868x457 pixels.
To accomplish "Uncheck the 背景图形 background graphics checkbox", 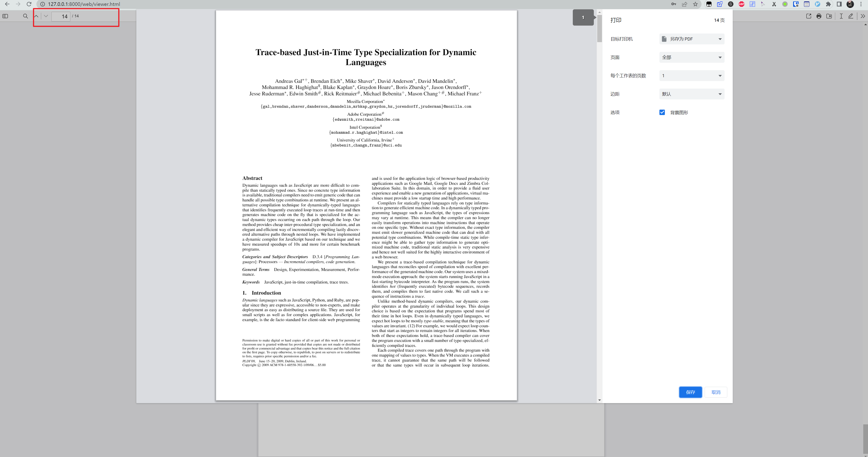I will (662, 112).
